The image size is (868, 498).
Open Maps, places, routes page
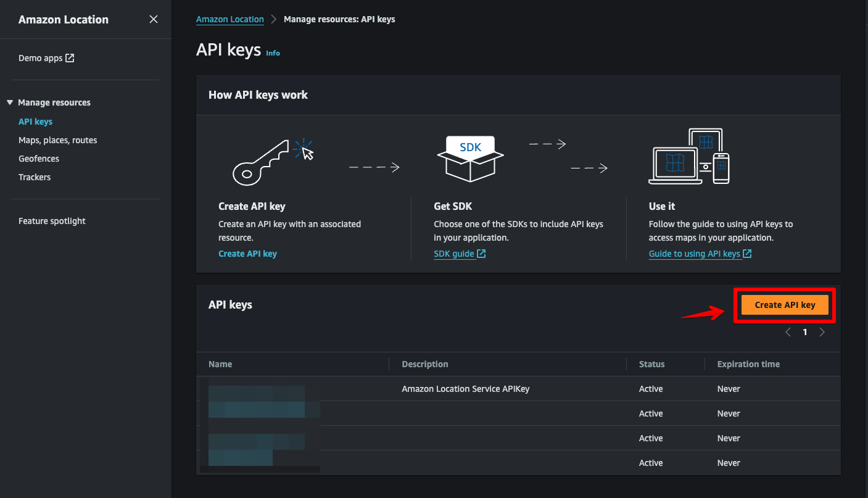[x=57, y=140]
